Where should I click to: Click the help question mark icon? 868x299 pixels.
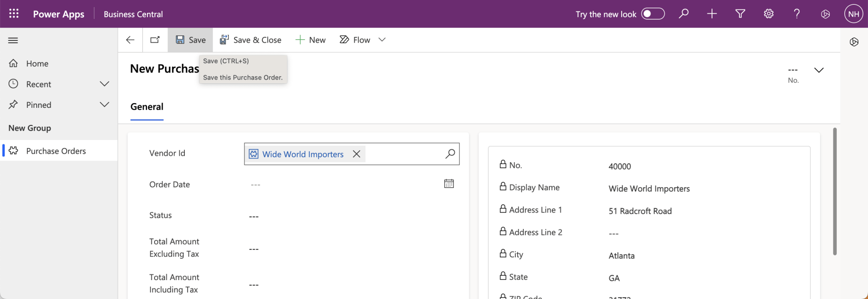[x=797, y=14]
